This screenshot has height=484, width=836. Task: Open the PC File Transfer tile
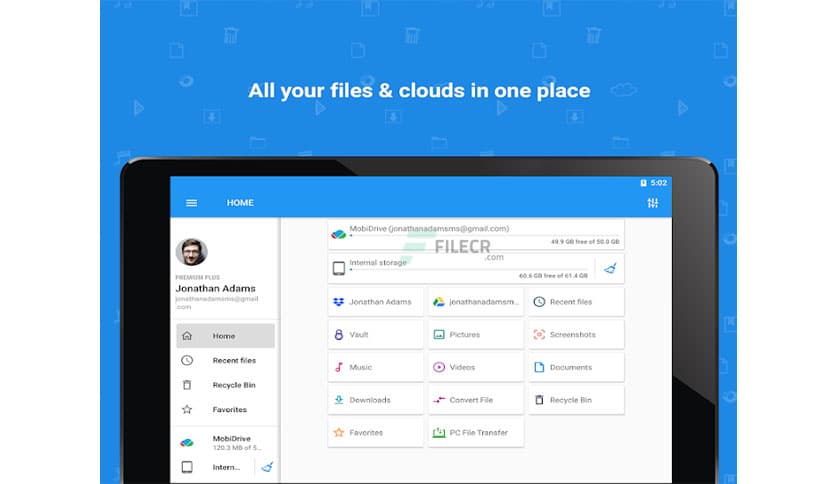pos(476,432)
